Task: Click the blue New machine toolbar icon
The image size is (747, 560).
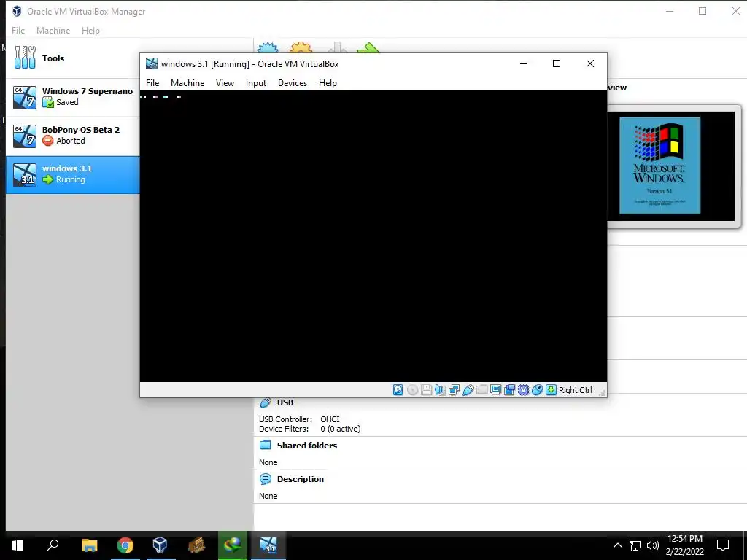Action: click(268, 47)
